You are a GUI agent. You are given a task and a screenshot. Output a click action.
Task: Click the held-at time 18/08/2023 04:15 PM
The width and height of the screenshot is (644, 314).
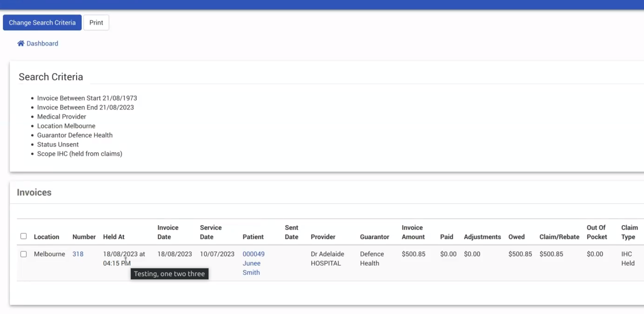(124, 259)
